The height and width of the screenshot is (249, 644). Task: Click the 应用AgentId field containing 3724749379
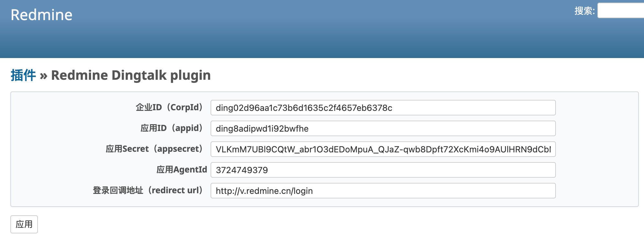(x=383, y=170)
